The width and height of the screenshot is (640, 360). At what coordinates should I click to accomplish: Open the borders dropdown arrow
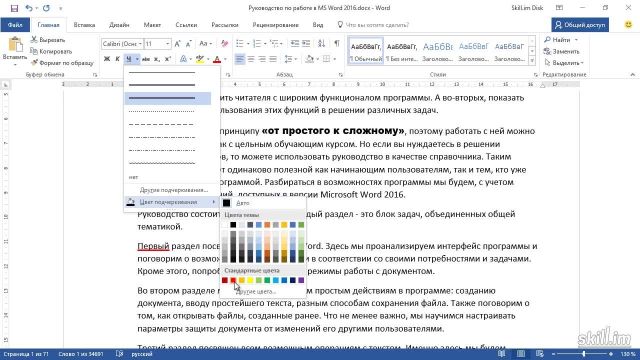pyautogui.click(x=334, y=59)
